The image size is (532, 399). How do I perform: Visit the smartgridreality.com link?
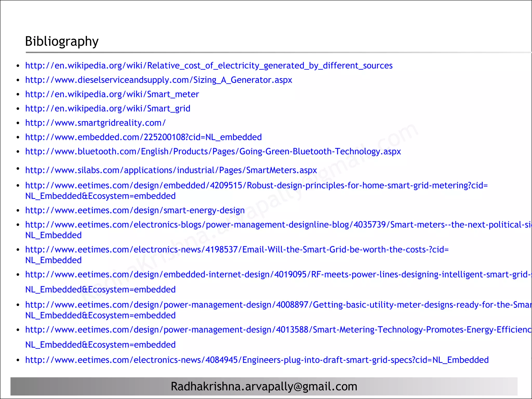click(95, 123)
